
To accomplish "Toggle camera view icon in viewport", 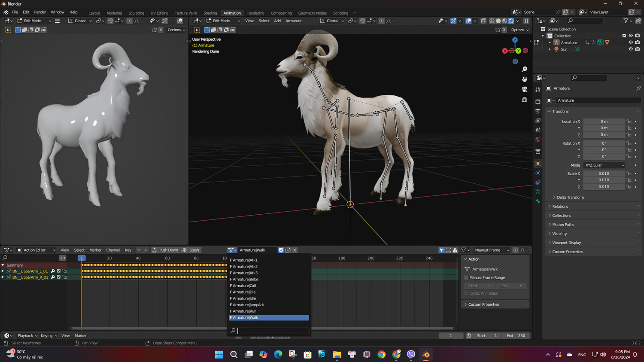I will [524, 89].
